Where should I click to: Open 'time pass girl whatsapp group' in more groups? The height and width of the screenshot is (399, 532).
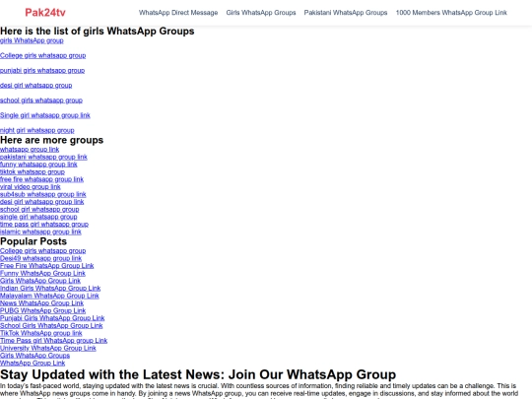[x=44, y=224]
